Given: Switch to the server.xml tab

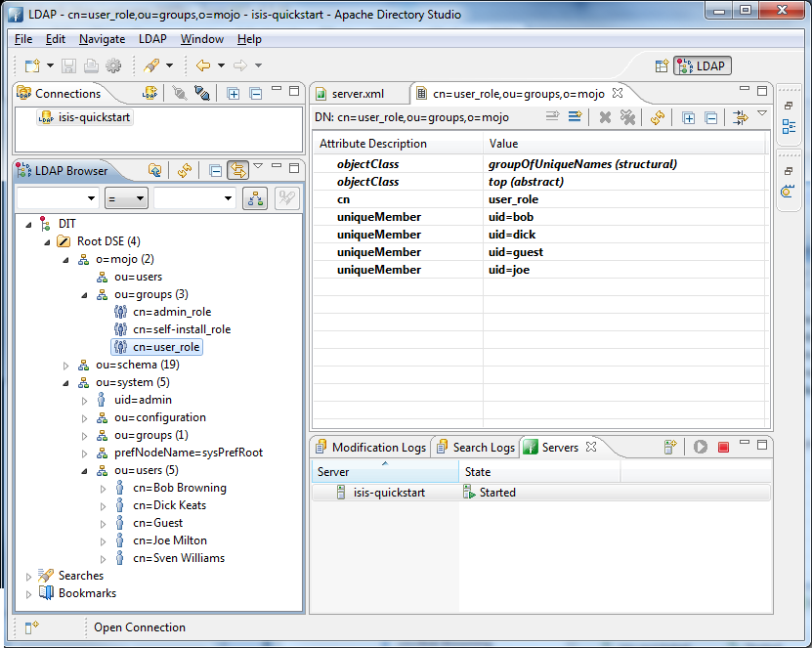Looking at the screenshot, I should pos(362,94).
